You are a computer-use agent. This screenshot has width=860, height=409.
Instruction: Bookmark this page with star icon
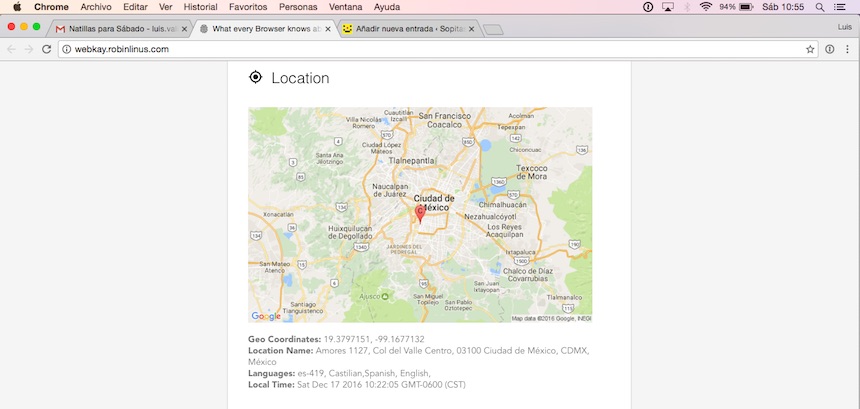coord(810,48)
